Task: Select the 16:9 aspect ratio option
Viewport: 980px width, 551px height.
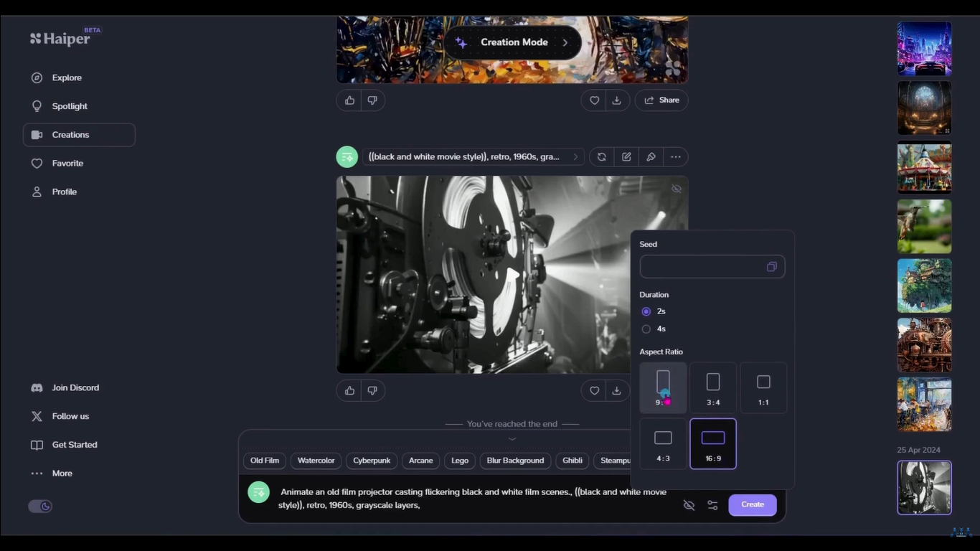Action: coord(712,443)
